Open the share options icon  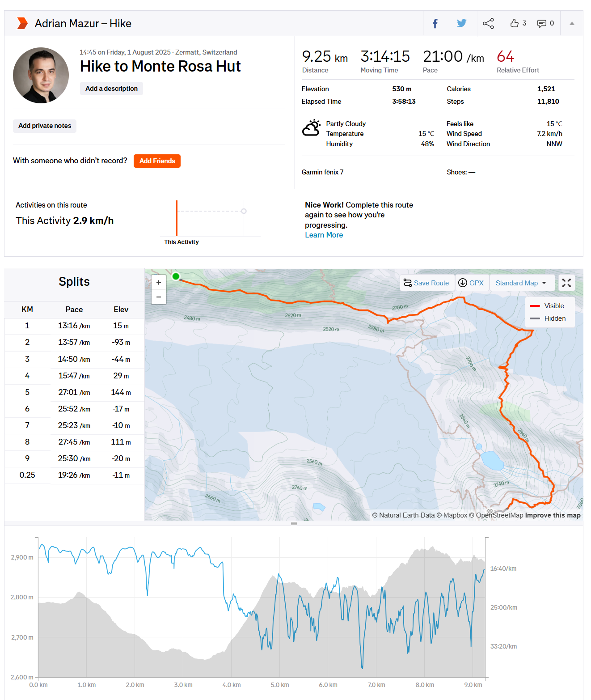488,23
